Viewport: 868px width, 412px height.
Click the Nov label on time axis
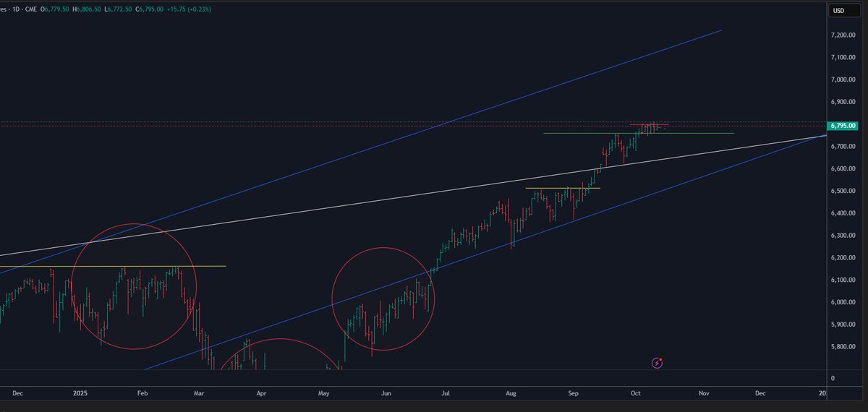703,393
